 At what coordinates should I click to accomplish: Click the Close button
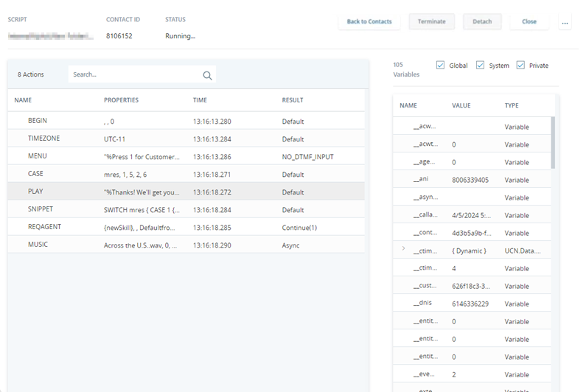(x=529, y=22)
